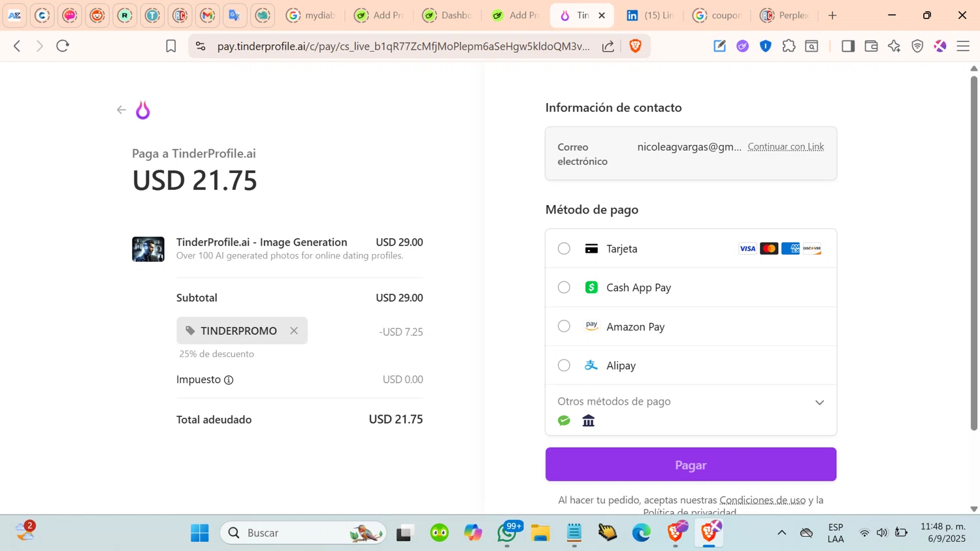980x551 pixels.
Task: Open the pinned Google Translate tab
Action: [235, 15]
